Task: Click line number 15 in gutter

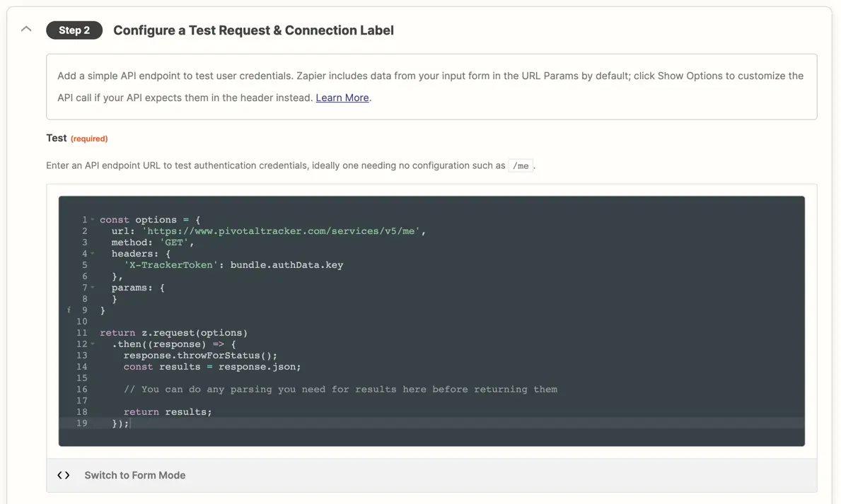Action: pos(81,378)
